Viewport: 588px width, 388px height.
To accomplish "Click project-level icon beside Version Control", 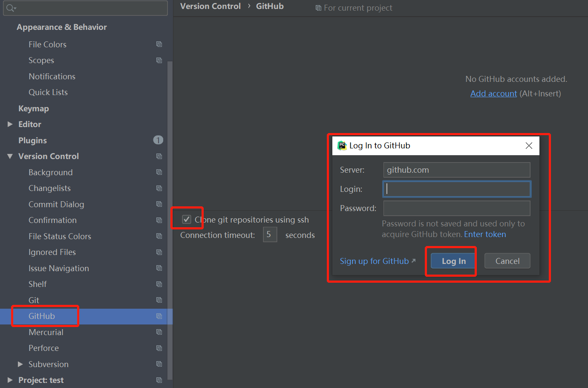I will click(x=159, y=156).
